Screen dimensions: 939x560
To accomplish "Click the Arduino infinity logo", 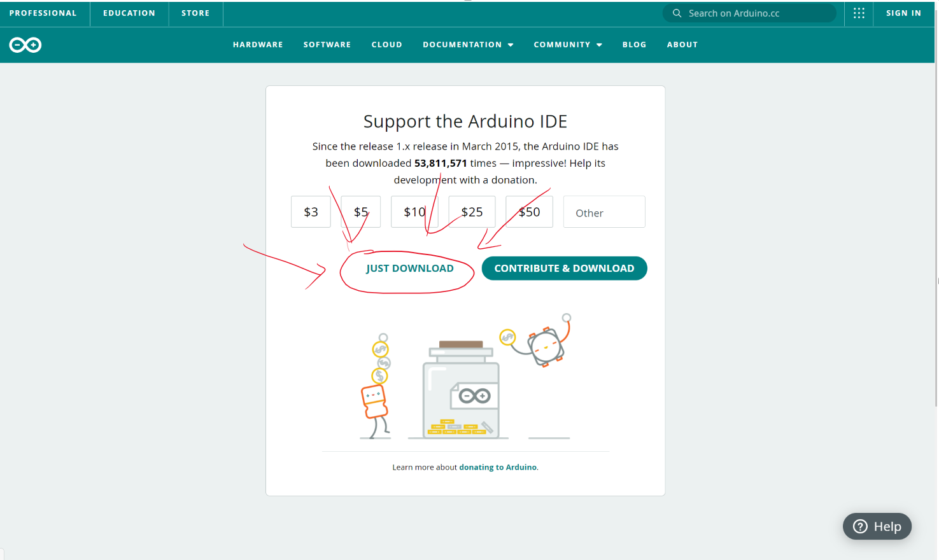I will coord(25,45).
